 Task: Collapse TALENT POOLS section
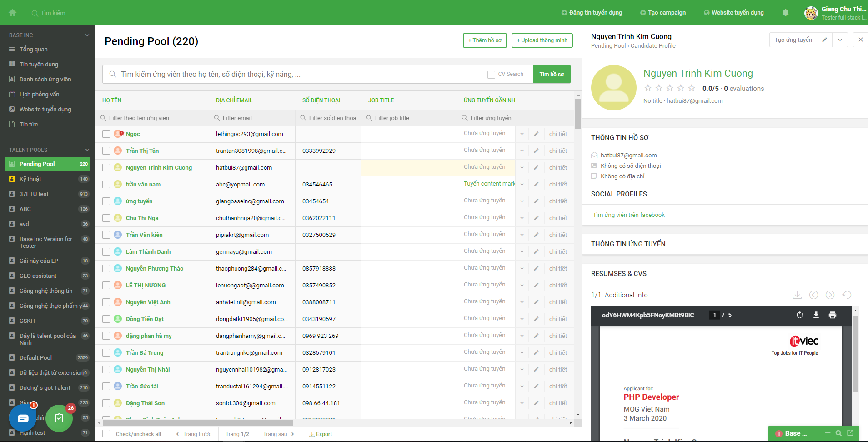[87, 150]
